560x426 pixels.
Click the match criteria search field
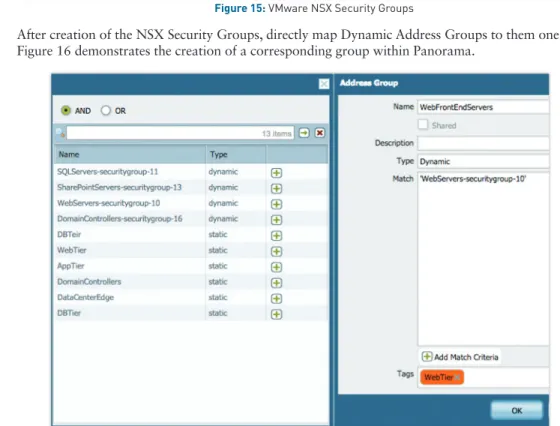tap(180, 133)
